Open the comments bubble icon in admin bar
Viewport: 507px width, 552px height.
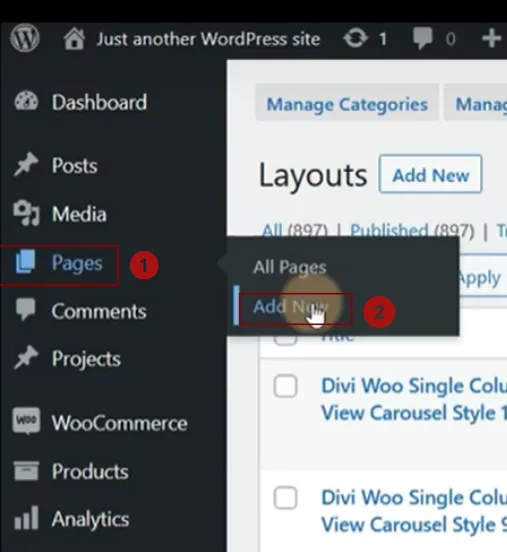pos(422,38)
